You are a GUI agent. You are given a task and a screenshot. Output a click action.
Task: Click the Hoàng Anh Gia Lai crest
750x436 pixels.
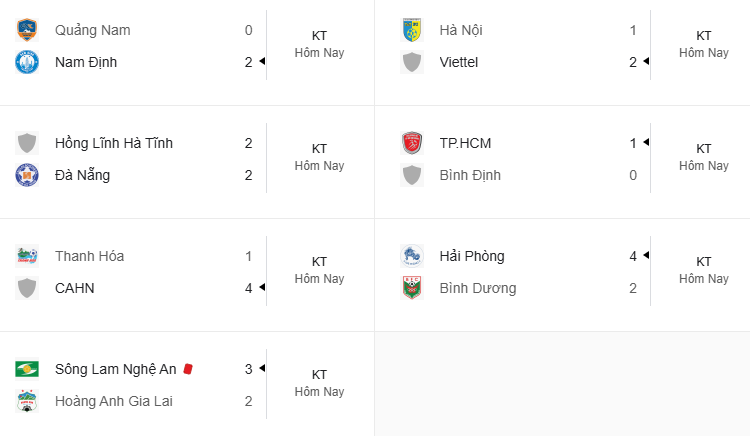click(27, 401)
